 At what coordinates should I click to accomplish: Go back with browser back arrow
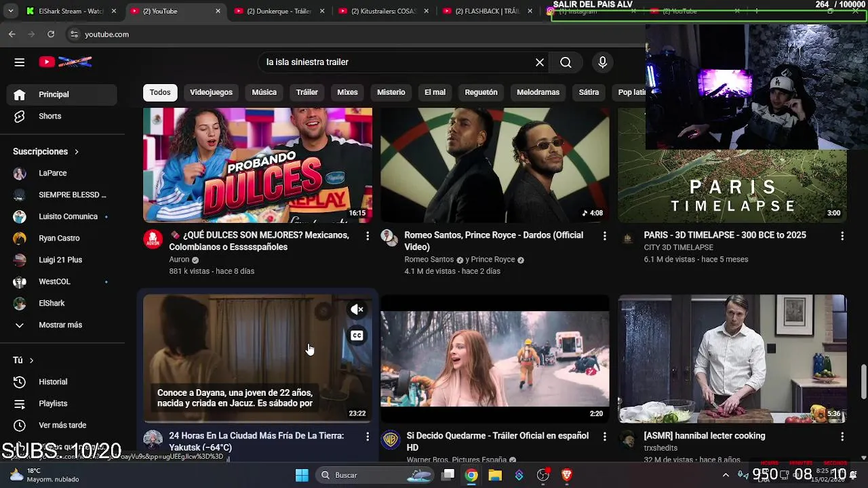click(12, 34)
